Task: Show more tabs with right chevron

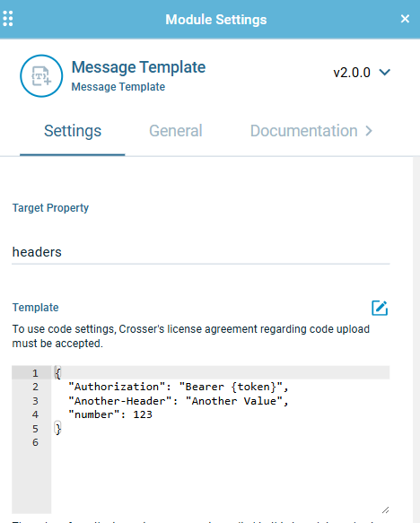Action: click(369, 131)
